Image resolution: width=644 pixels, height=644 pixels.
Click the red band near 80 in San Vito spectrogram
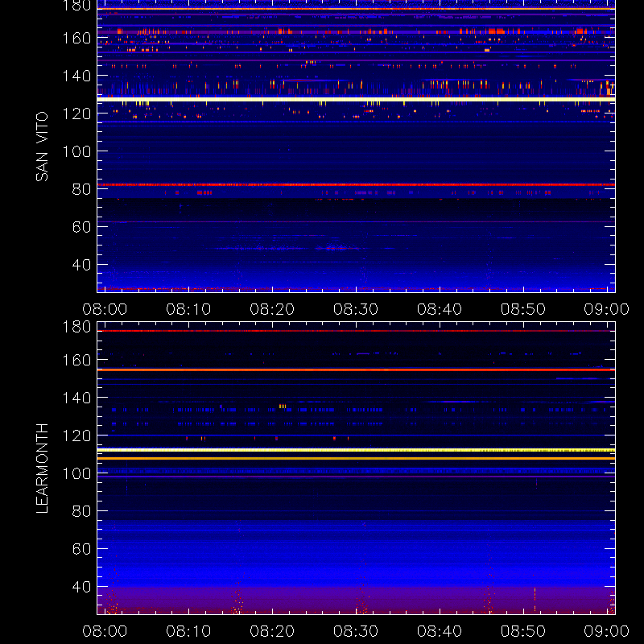point(356,185)
